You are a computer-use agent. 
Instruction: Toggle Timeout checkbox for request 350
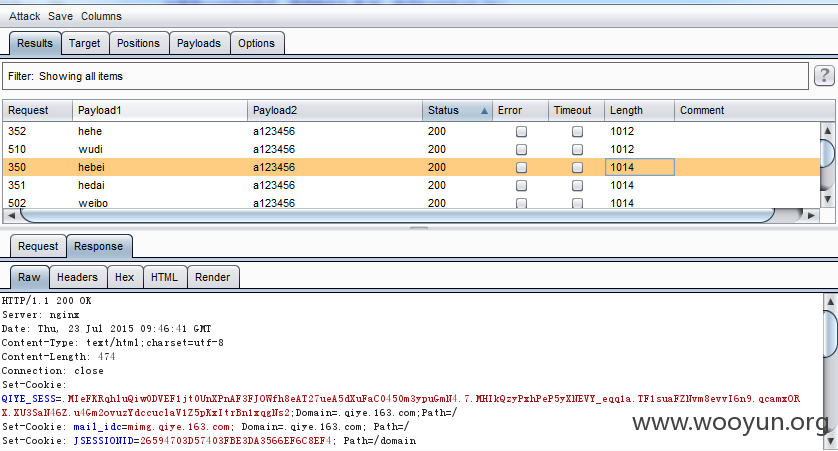577,167
